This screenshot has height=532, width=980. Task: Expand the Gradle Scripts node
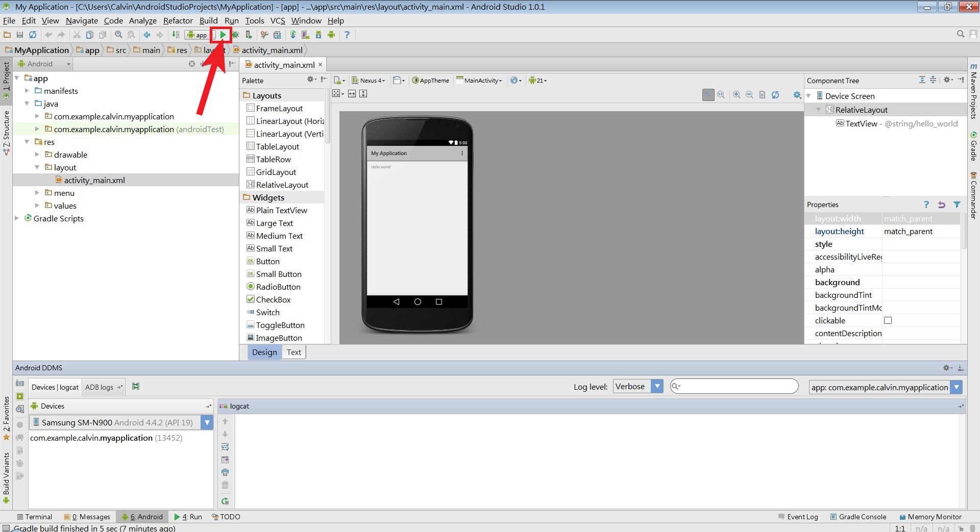17,218
